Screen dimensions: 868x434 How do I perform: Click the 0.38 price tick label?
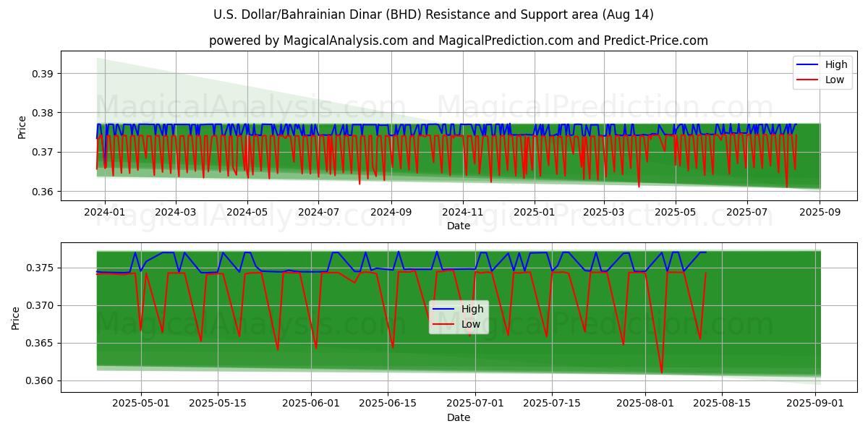point(43,113)
